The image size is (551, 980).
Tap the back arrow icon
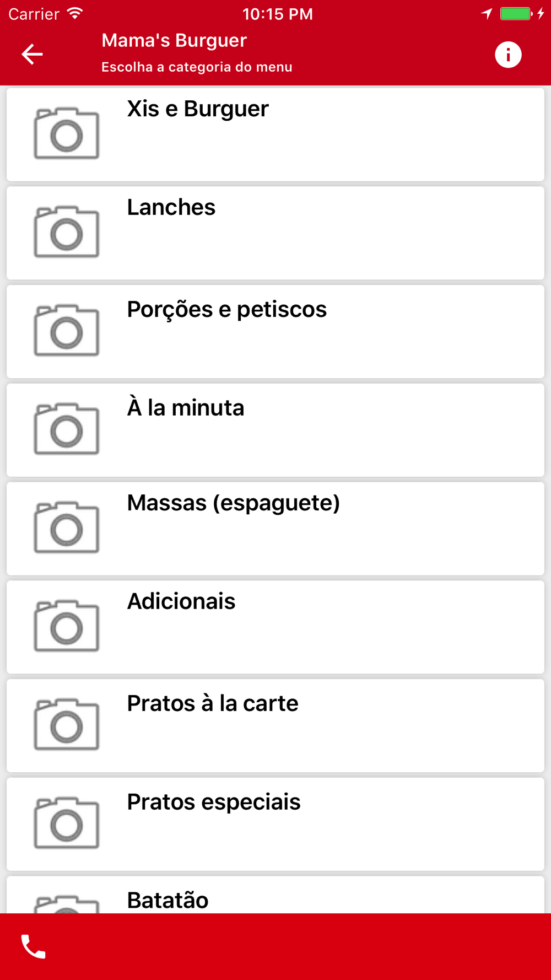click(x=32, y=54)
